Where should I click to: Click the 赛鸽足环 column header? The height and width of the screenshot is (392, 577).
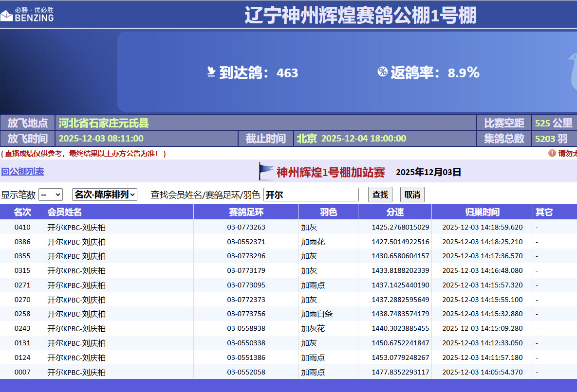(x=246, y=212)
